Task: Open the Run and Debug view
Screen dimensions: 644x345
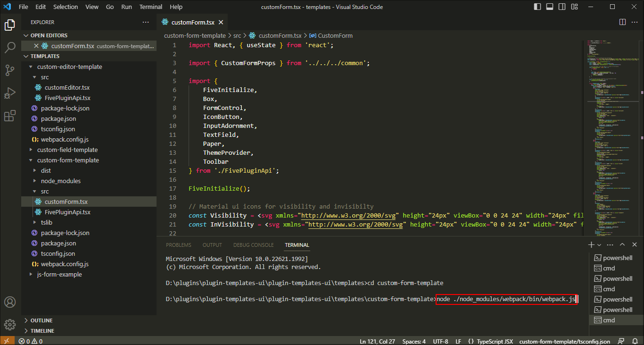Action: pyautogui.click(x=10, y=93)
